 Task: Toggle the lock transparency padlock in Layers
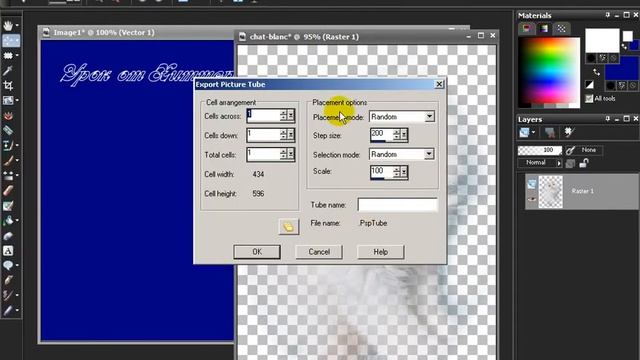tap(584, 163)
